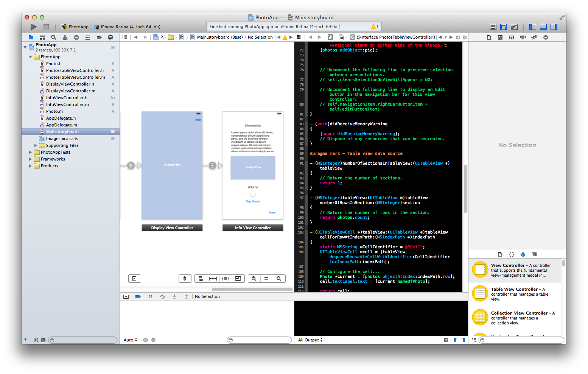Expand the Supporting Files group

click(x=36, y=145)
